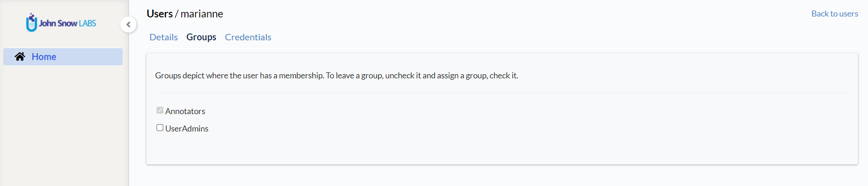The height and width of the screenshot is (186, 868).
Task: Click the marianne username in the breadcrumb
Action: pos(202,14)
